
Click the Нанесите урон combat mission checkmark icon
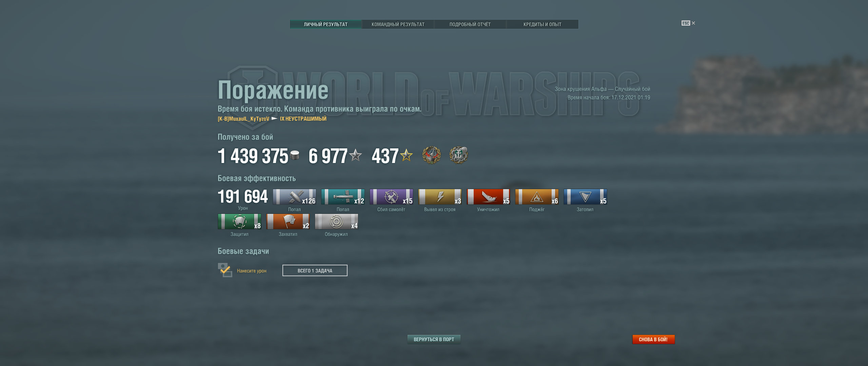[225, 270]
